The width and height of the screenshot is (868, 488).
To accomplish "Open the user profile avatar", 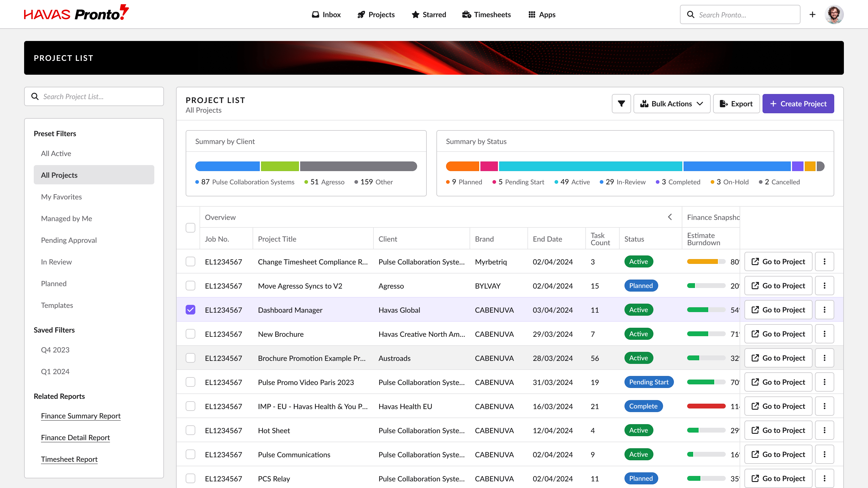I will 834,14.
